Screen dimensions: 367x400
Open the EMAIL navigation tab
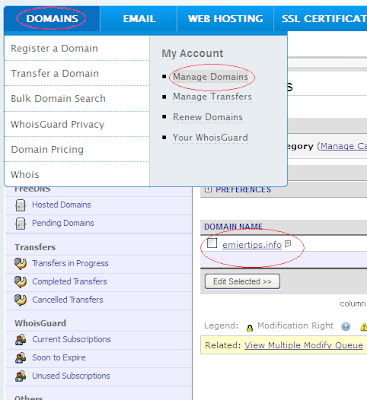pos(139,19)
